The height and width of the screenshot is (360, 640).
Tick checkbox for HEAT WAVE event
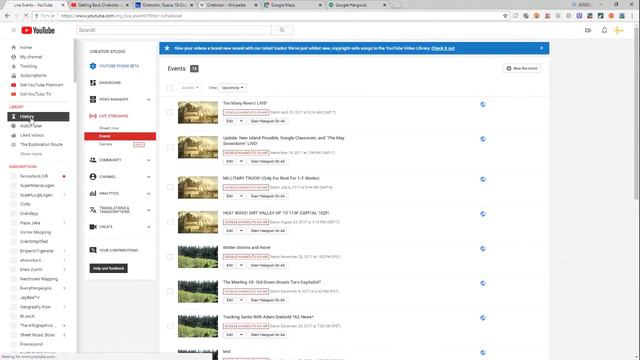tap(170, 222)
